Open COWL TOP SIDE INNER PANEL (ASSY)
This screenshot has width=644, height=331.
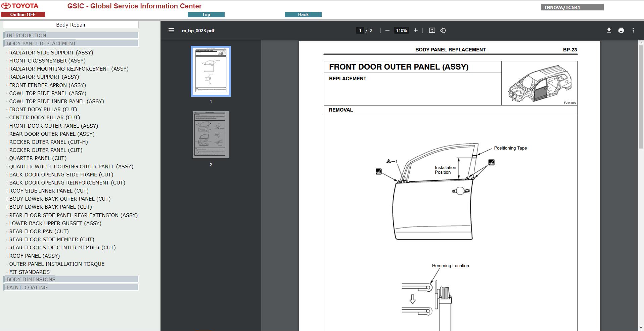(x=56, y=101)
